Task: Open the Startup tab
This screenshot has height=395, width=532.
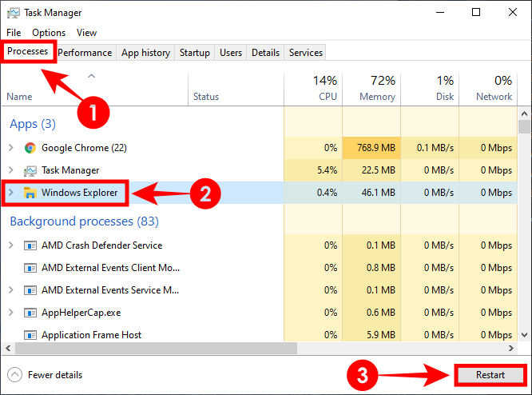Action: click(x=194, y=53)
